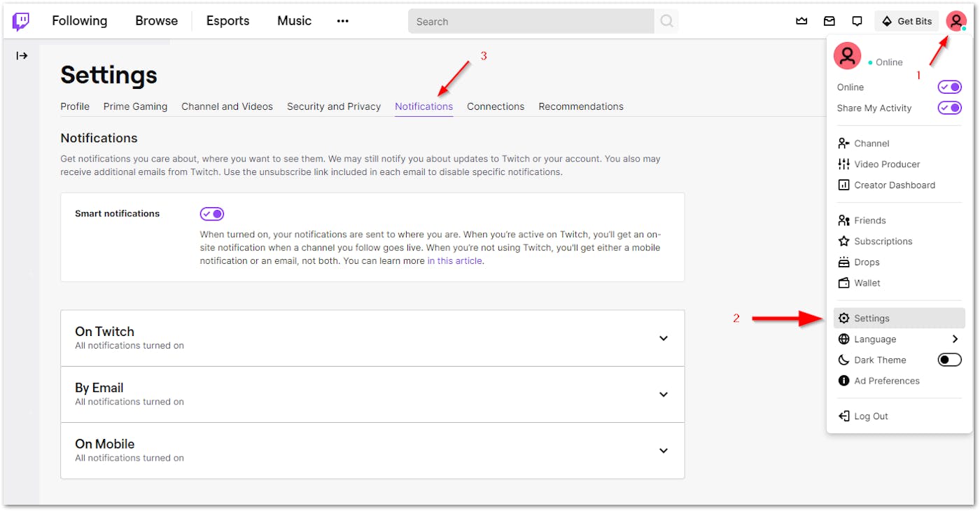
Task: Open the more options ellipsis in top nav
Action: [x=342, y=21]
